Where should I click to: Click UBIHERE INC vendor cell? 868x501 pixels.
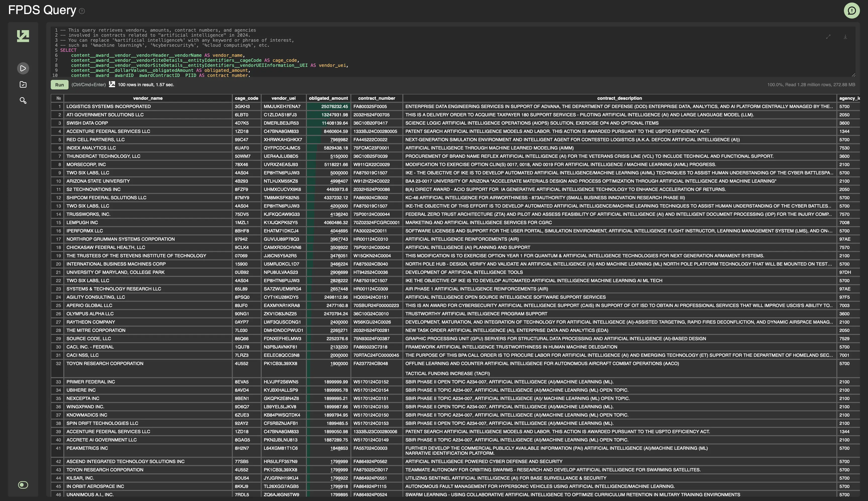(x=148, y=390)
